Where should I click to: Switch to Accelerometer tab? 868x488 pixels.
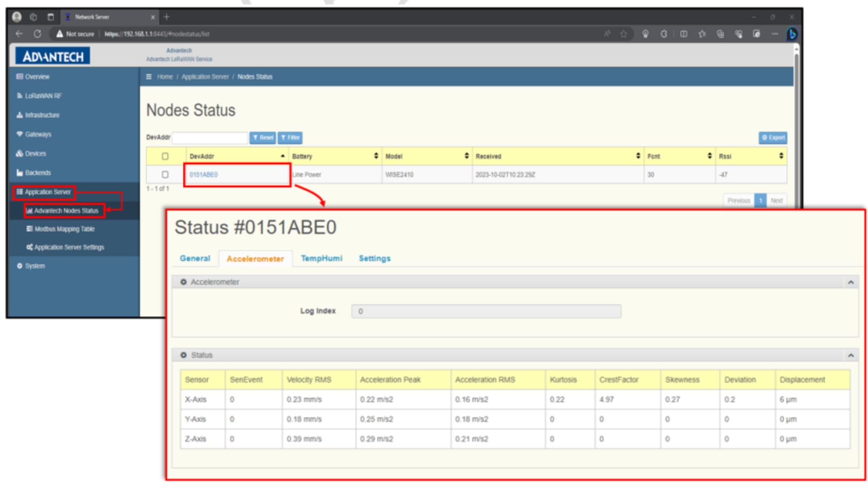[255, 259]
